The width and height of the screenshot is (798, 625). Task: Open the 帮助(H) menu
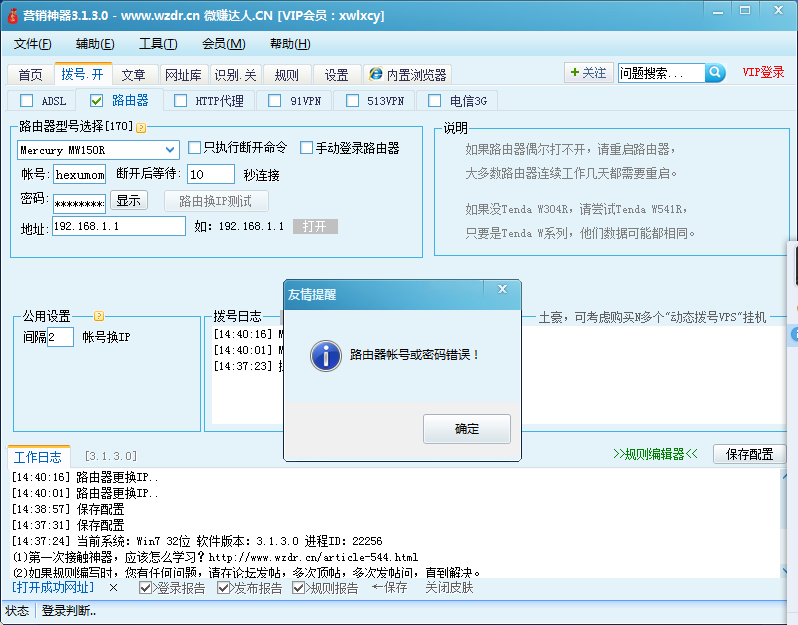pos(290,44)
